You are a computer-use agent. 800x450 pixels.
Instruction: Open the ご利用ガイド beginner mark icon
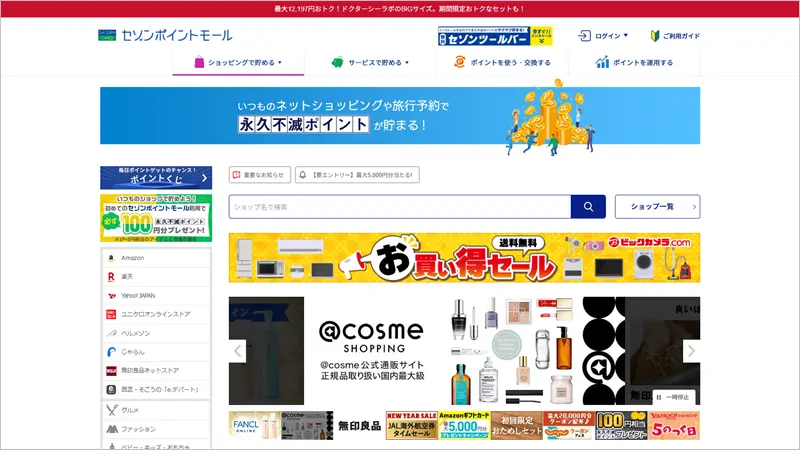point(655,36)
